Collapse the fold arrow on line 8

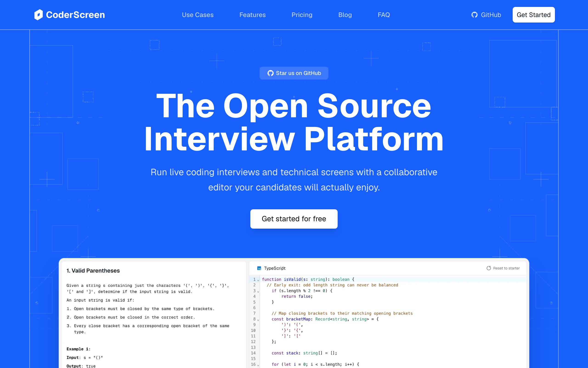coord(258,320)
